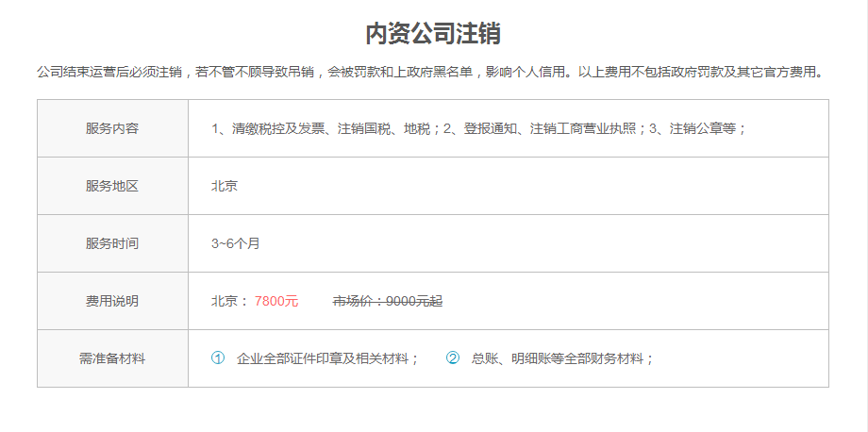
Task: Click the circled number 1 icon
Action: (218, 358)
